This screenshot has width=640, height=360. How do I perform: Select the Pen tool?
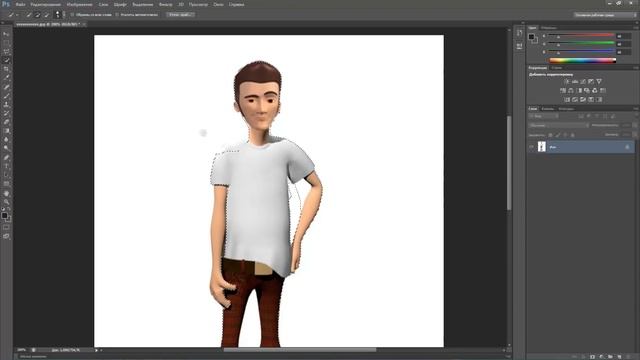pyautogui.click(x=6, y=157)
